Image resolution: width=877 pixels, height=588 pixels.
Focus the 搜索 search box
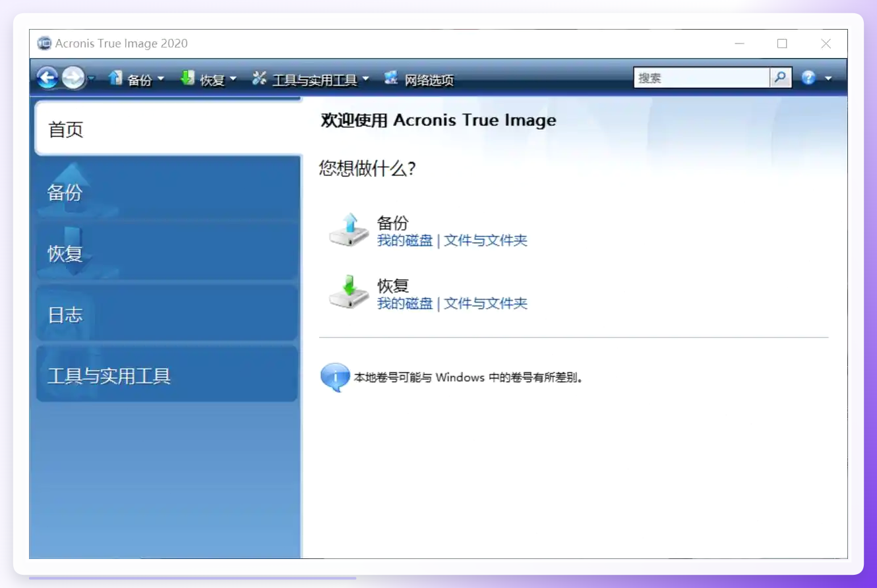[x=701, y=78]
